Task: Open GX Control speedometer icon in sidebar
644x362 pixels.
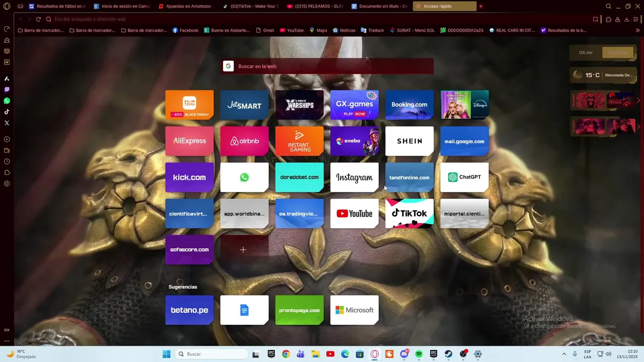Action: pyautogui.click(x=7, y=29)
